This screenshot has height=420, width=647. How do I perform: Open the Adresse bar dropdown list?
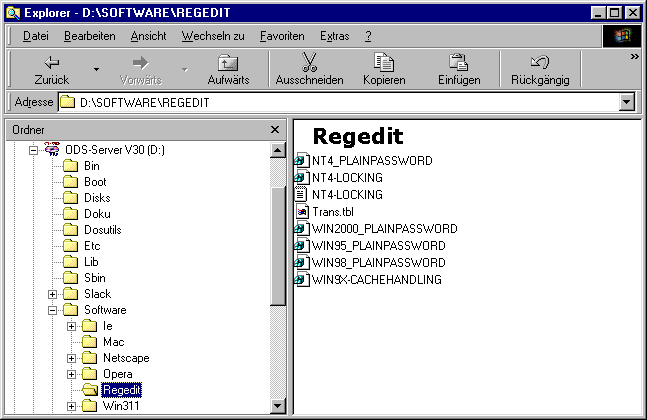click(626, 102)
